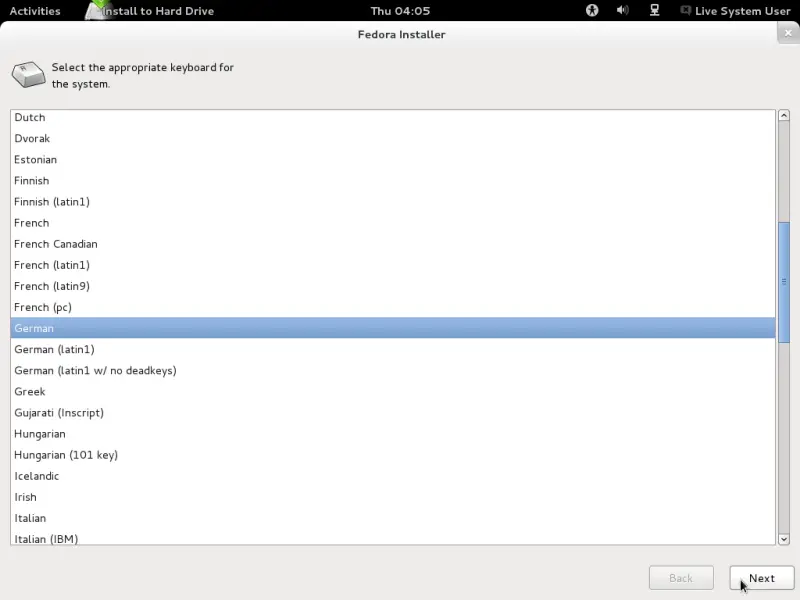800x600 pixels.
Task: Select Greek keyboard layout
Action: tap(393, 392)
